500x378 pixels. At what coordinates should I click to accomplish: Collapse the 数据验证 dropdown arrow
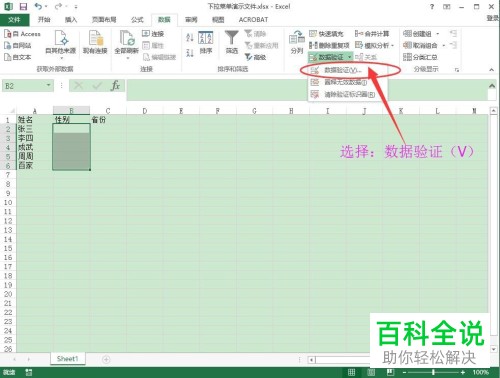[349, 57]
